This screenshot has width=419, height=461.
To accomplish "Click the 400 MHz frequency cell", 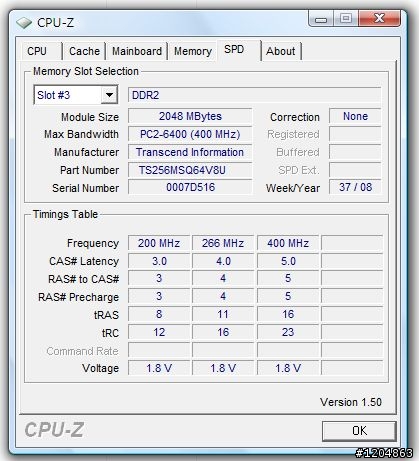I will click(288, 243).
